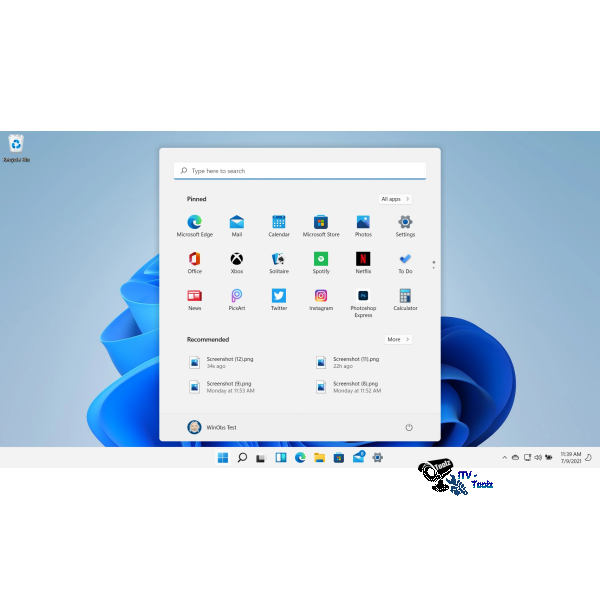Click the Type here to search field
The height and width of the screenshot is (600, 600).
click(300, 171)
